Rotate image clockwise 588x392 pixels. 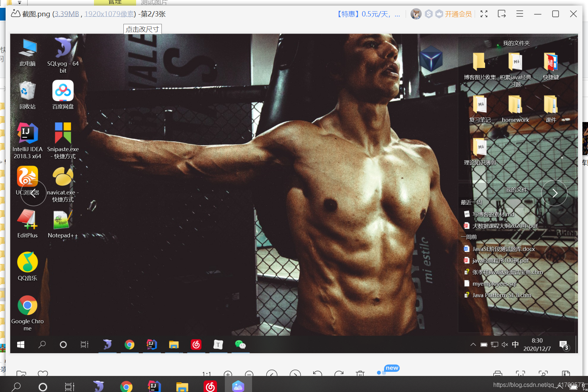339,373
